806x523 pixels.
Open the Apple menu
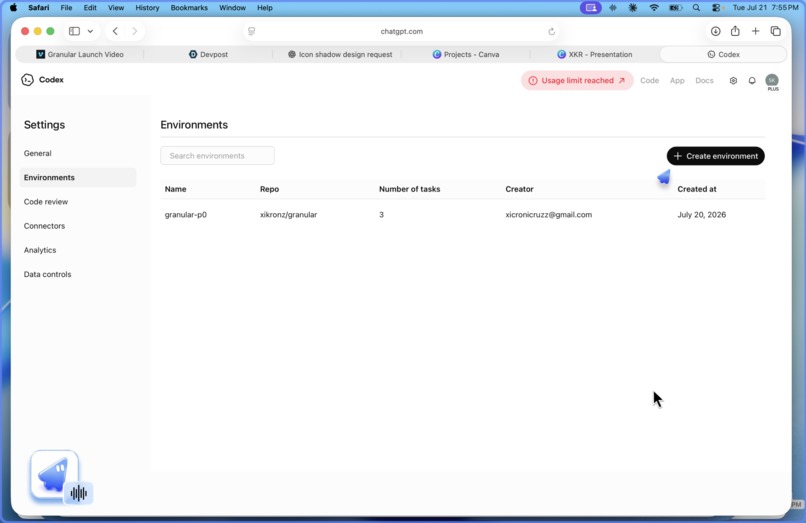pos(13,8)
